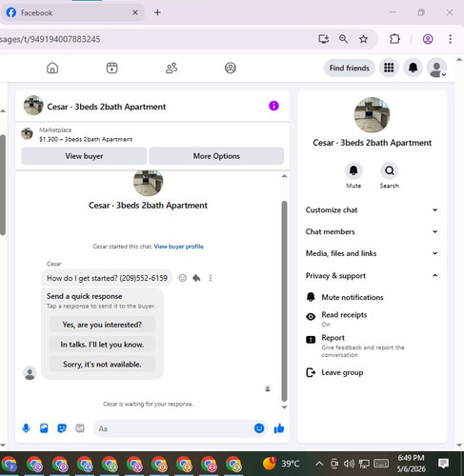Send quick reply 'Sorry, it's not available.'
This screenshot has height=476, width=464.
[x=102, y=364]
